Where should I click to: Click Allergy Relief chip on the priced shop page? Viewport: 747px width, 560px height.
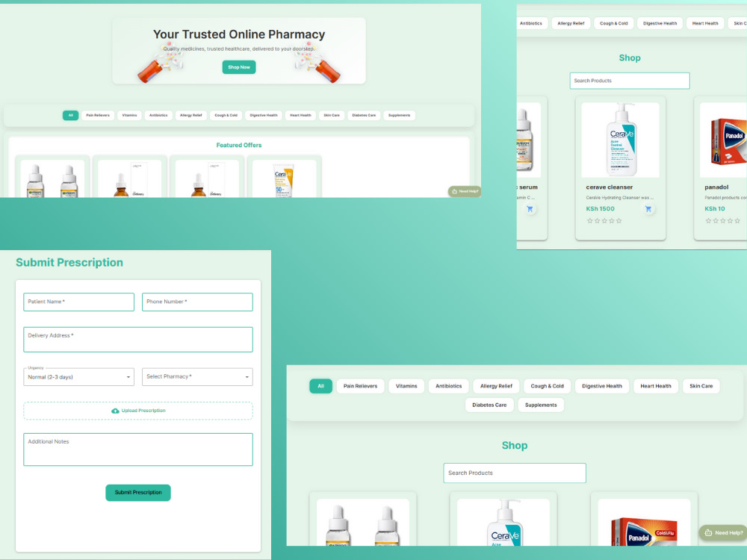point(571,23)
